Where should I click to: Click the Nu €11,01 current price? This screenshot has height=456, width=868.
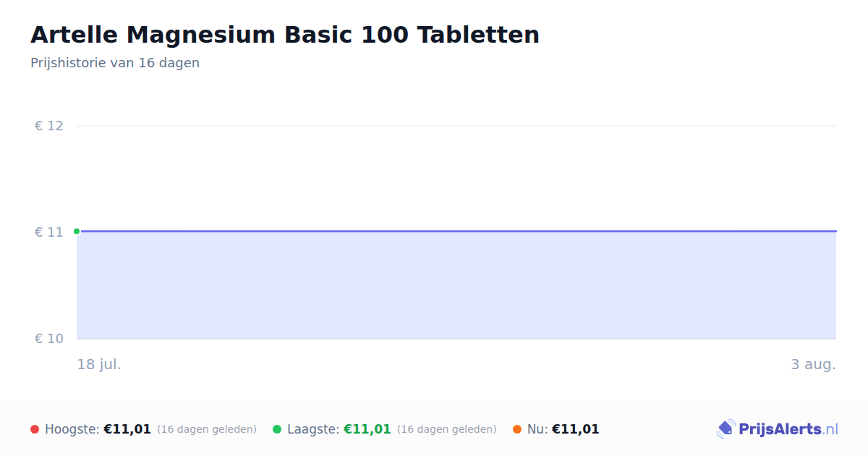coord(576,429)
